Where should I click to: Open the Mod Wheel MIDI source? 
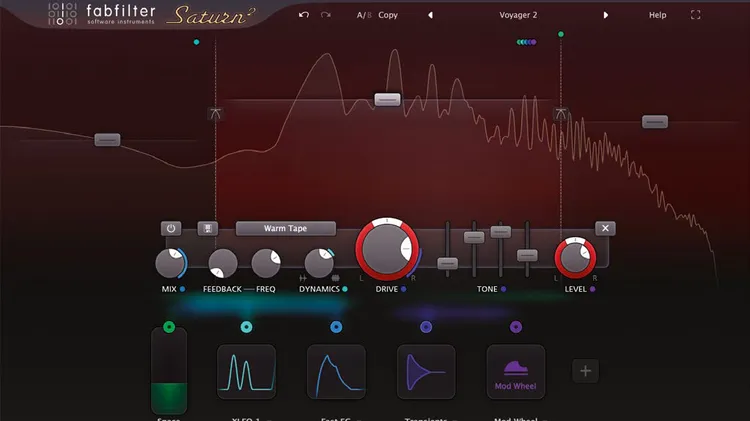pos(516,372)
